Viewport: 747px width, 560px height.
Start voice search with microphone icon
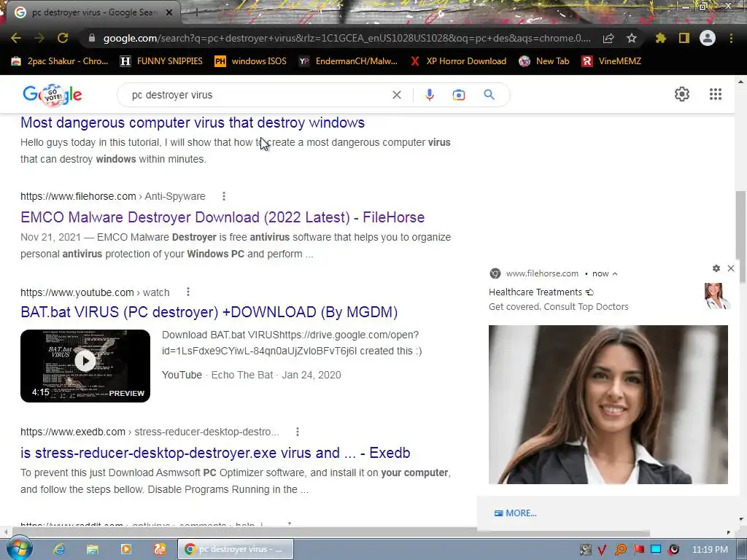[429, 95]
